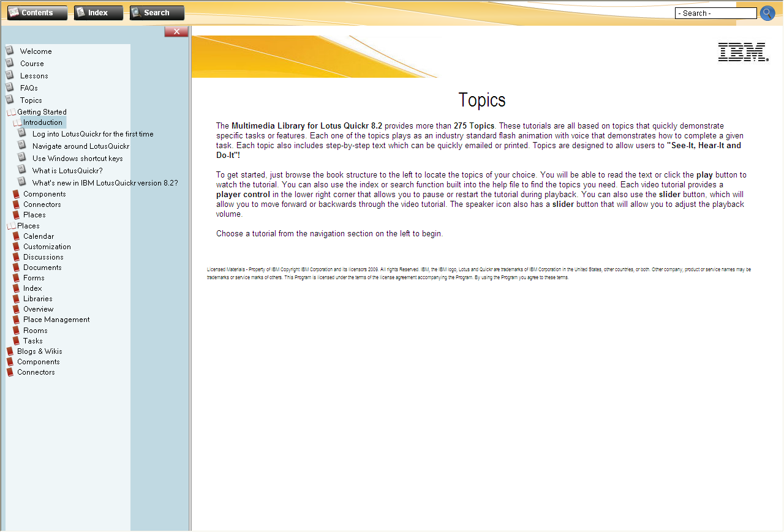784x532 pixels.
Task: Expand Components book under Getting Started
Action: click(x=17, y=194)
